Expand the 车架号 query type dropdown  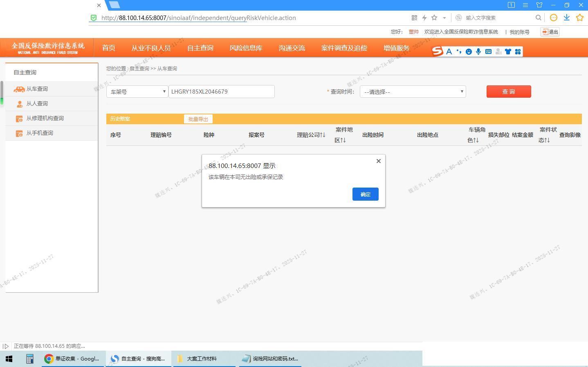137,92
